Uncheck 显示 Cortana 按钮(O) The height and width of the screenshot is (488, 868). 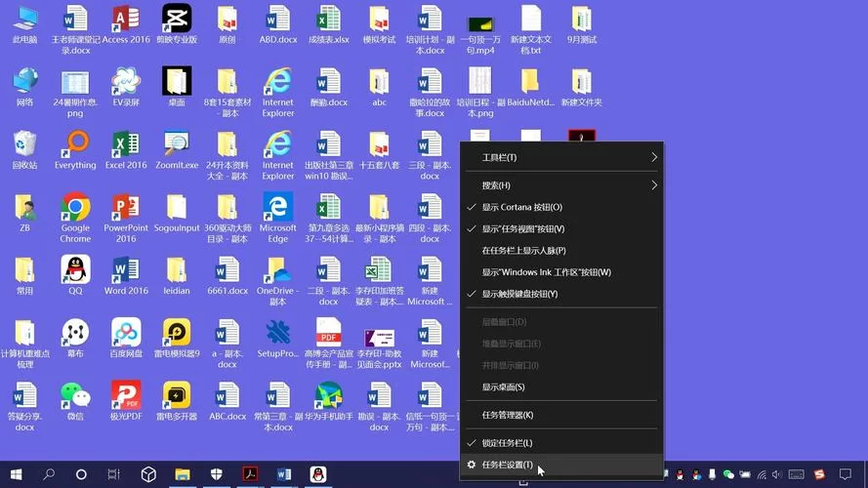[x=522, y=208]
